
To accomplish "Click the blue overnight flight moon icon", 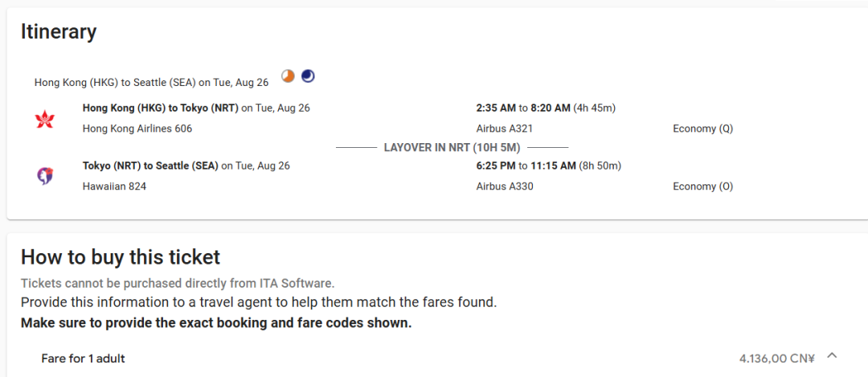I will coord(308,76).
